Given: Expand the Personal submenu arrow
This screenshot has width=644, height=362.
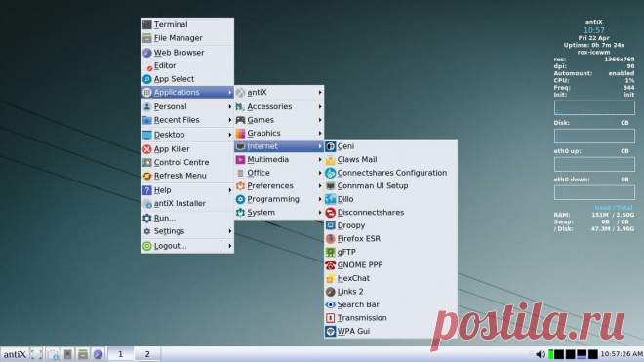Looking at the screenshot, I should tap(229, 106).
